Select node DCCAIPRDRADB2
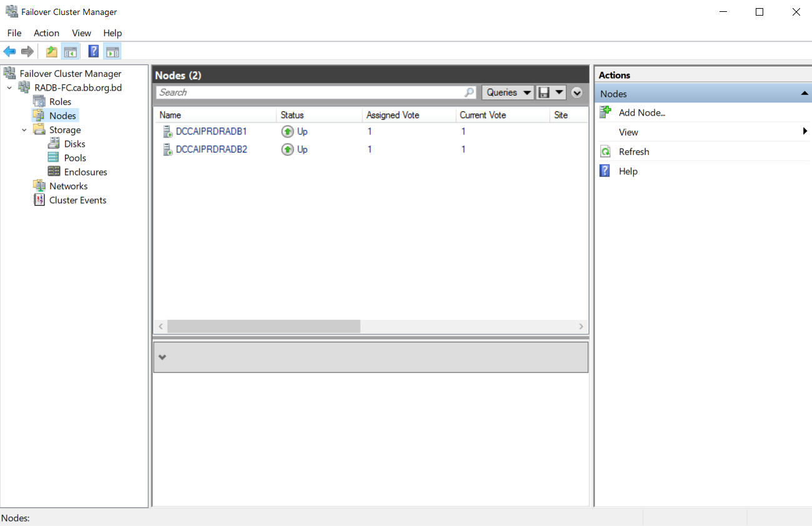This screenshot has width=812, height=526. coord(211,149)
